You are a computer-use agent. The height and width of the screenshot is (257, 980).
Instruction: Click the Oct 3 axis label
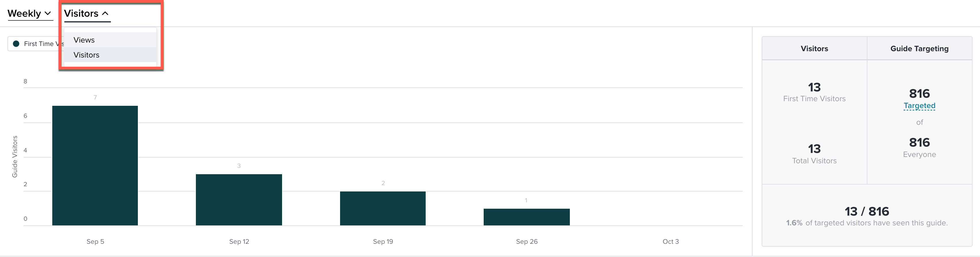pos(670,241)
